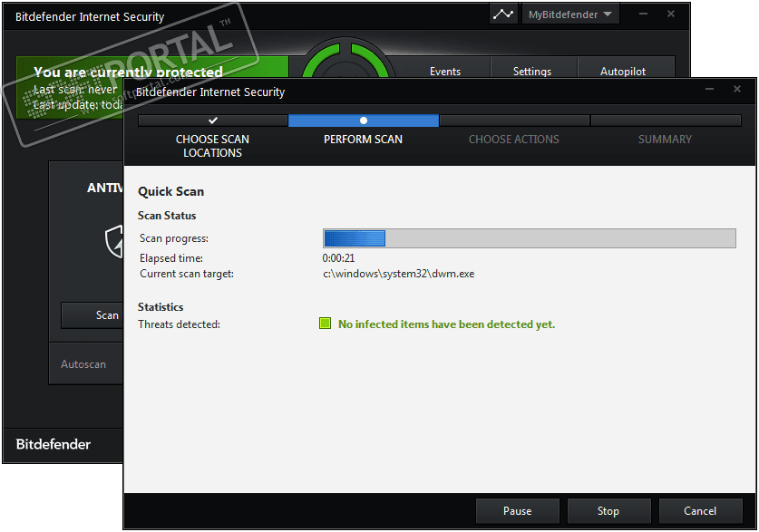Click the green threat status square icon
This screenshot has height=532, width=759.
pos(326,323)
